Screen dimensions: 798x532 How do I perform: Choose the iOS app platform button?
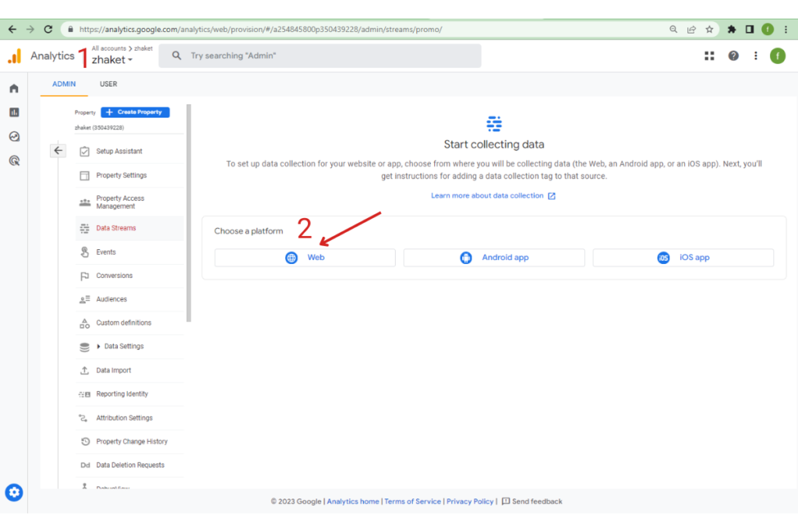coord(683,258)
